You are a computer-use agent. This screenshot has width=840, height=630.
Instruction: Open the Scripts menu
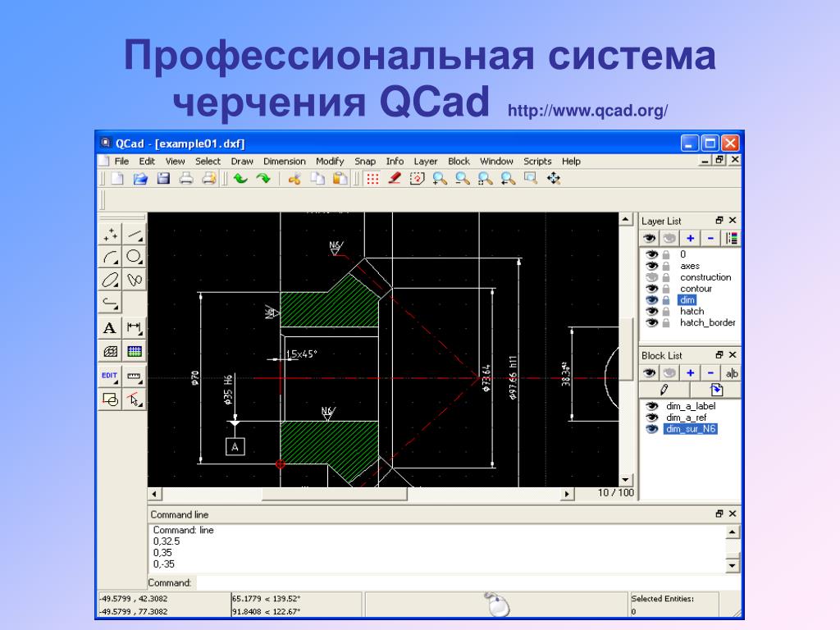[537, 162]
